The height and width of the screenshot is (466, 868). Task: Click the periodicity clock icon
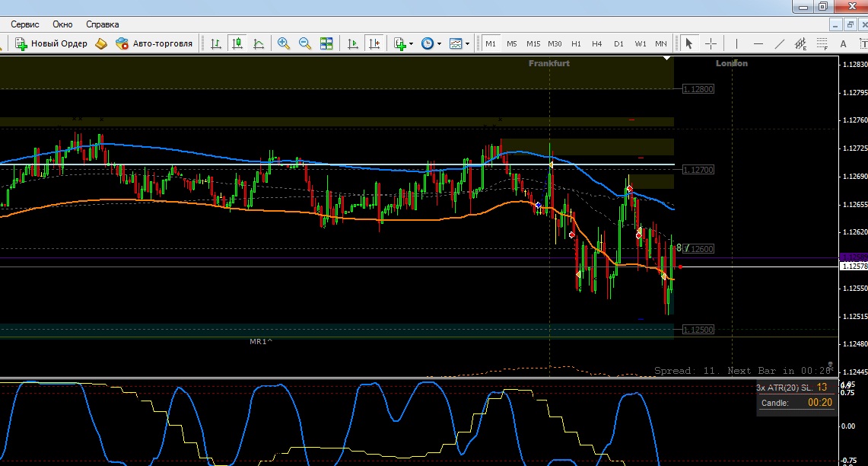tap(428, 43)
